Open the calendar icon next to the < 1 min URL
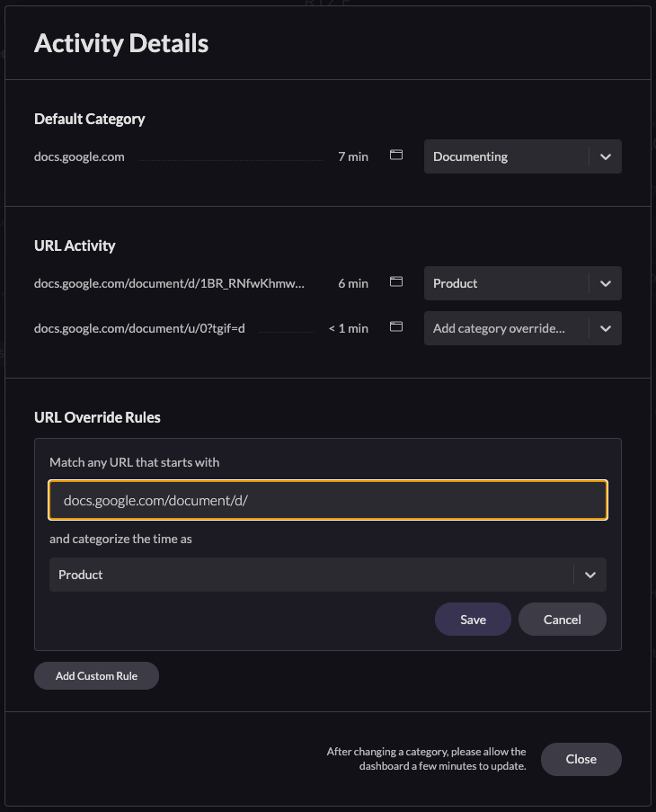This screenshot has height=812, width=656. pyautogui.click(x=395, y=326)
